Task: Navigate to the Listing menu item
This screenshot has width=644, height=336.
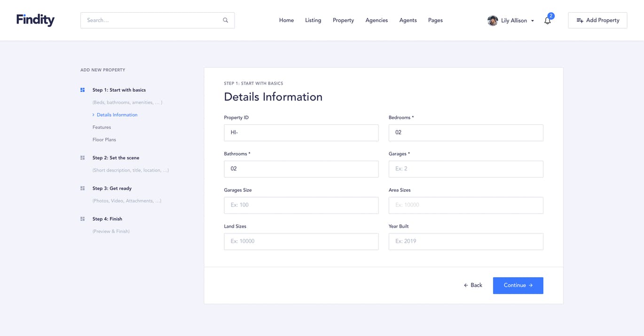Action: (x=313, y=20)
